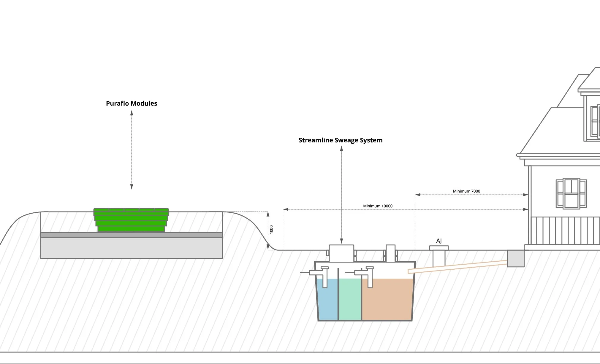Image resolution: width=600 pixels, height=364 pixels.
Task: Click the shuttered ground floor house window
Action: coord(571,193)
